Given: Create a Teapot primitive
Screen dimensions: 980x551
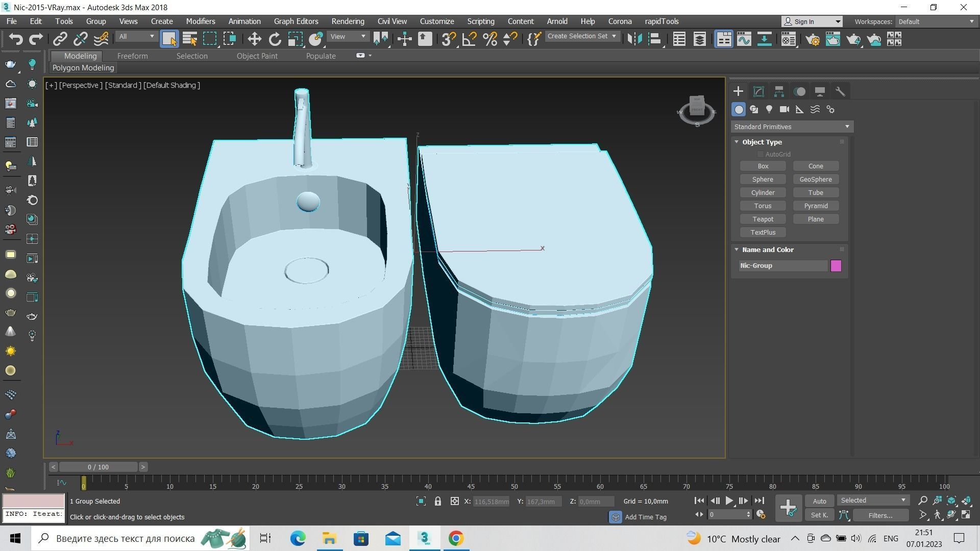Looking at the screenshot, I should (x=763, y=219).
